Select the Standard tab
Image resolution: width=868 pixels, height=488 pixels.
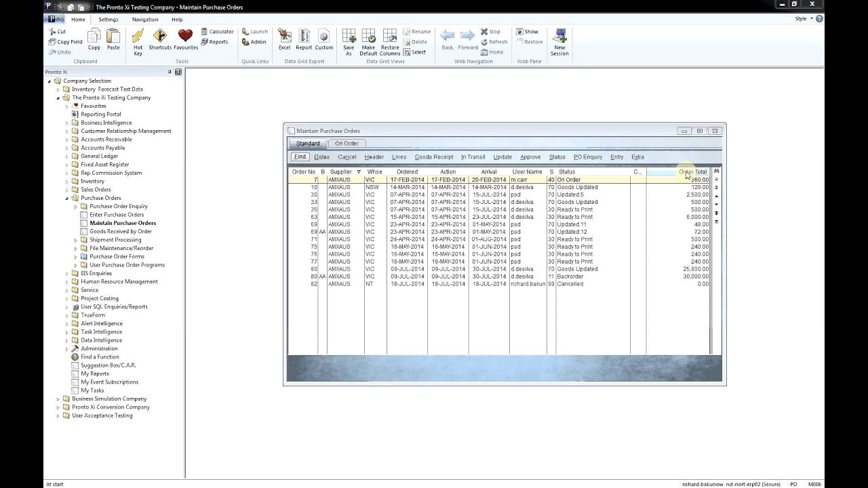308,143
